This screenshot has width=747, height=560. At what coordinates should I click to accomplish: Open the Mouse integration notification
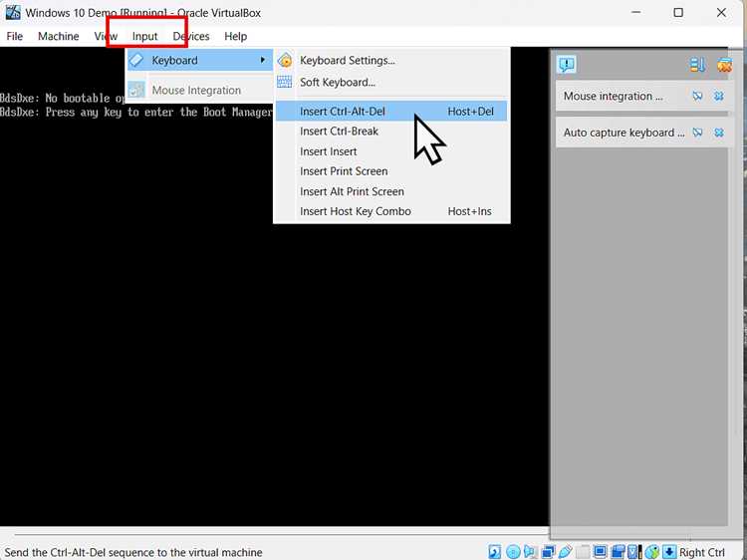[x=614, y=96]
